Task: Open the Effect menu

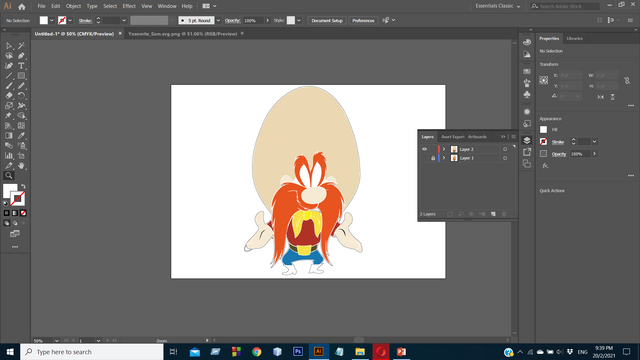Action: point(129,6)
